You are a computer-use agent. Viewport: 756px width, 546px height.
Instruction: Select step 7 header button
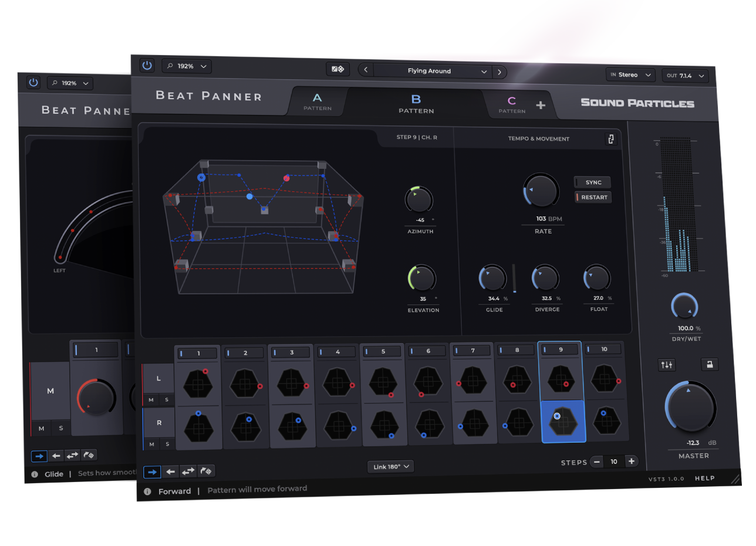(473, 350)
